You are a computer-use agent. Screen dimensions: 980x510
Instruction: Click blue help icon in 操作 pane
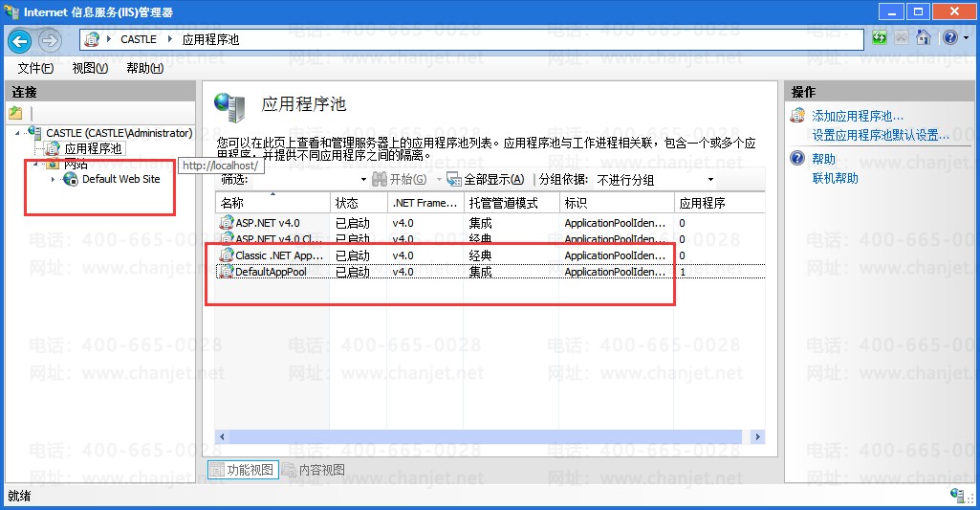point(797,158)
